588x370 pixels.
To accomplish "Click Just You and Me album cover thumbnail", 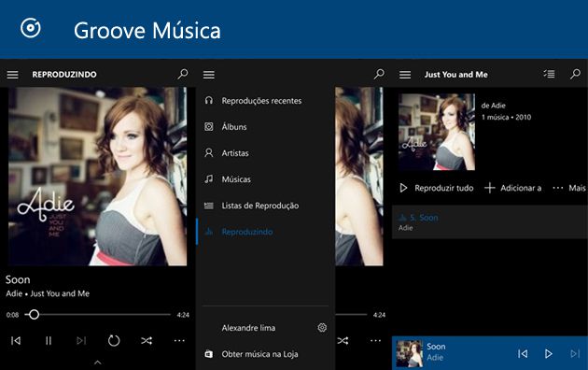I will click(437, 132).
